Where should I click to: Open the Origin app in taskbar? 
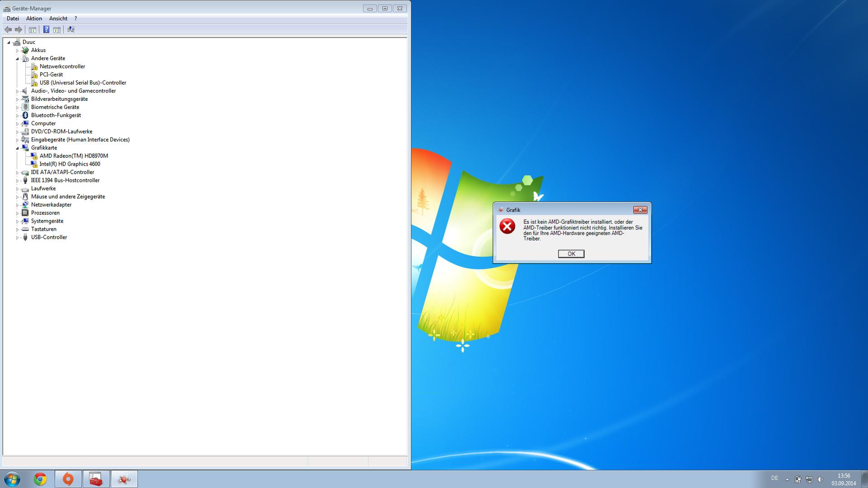click(x=68, y=479)
